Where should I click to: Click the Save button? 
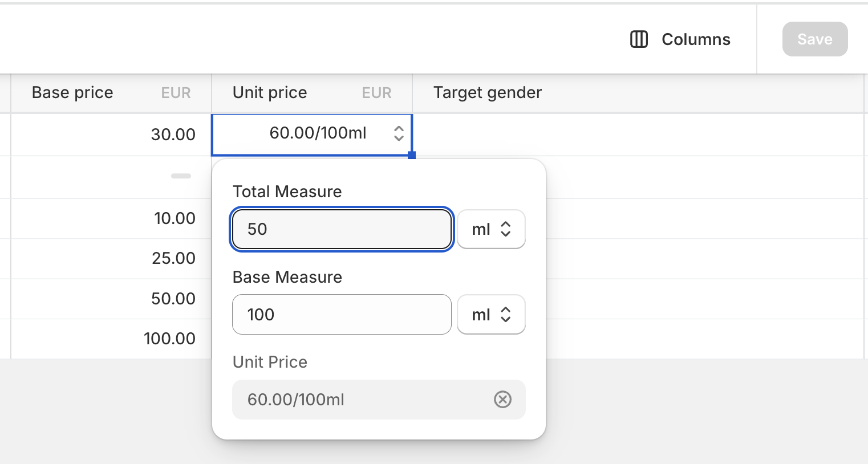(815, 39)
